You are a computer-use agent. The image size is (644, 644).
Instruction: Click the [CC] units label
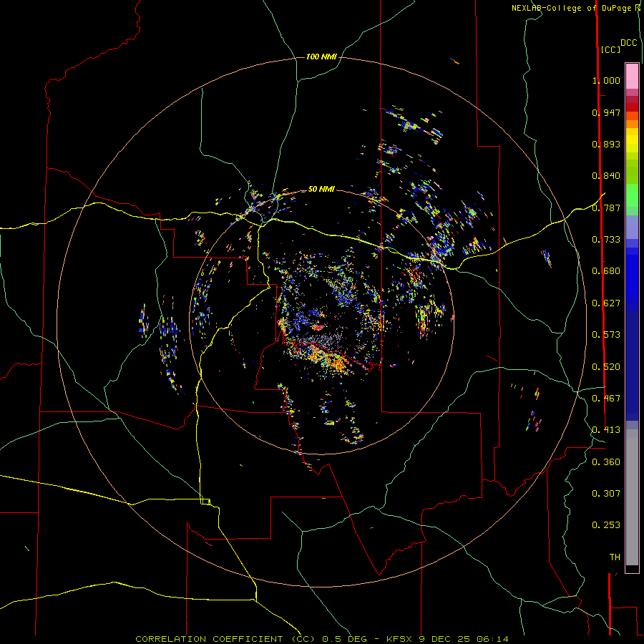pos(610,49)
